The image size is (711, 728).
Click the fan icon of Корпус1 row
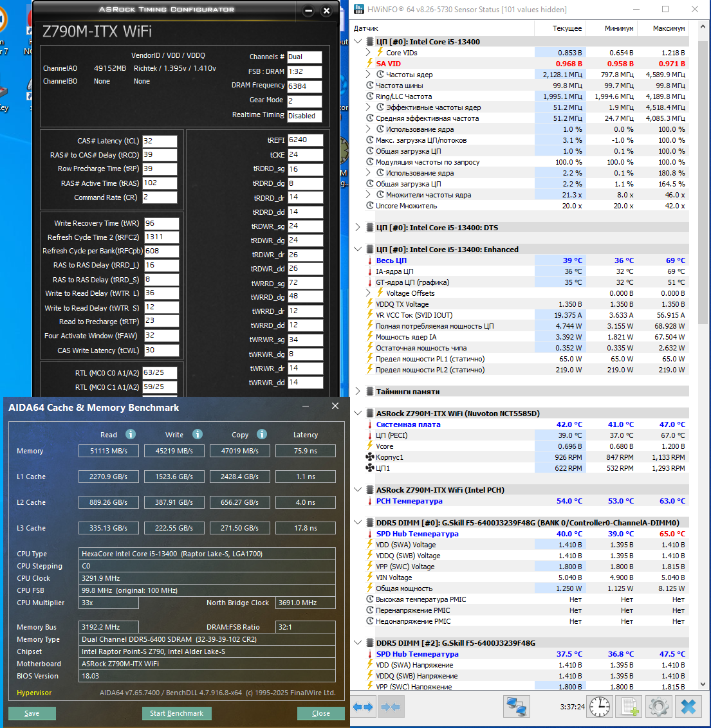coord(370,457)
